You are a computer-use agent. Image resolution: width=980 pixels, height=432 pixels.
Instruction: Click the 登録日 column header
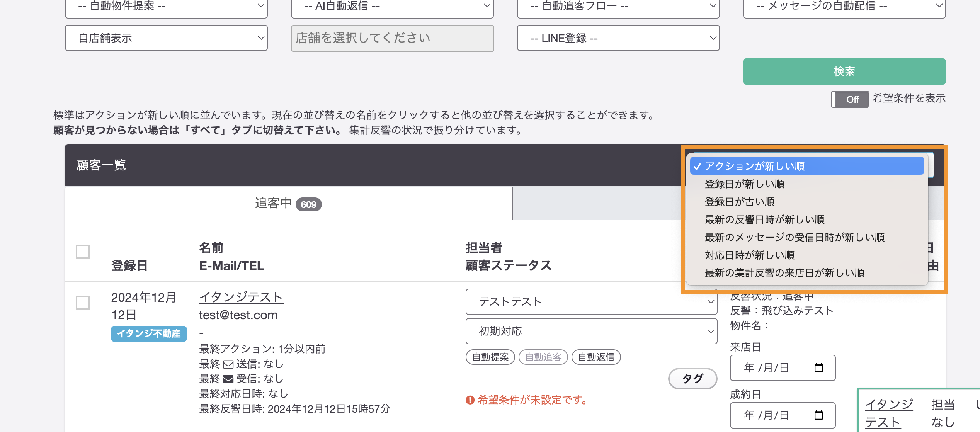click(x=129, y=265)
